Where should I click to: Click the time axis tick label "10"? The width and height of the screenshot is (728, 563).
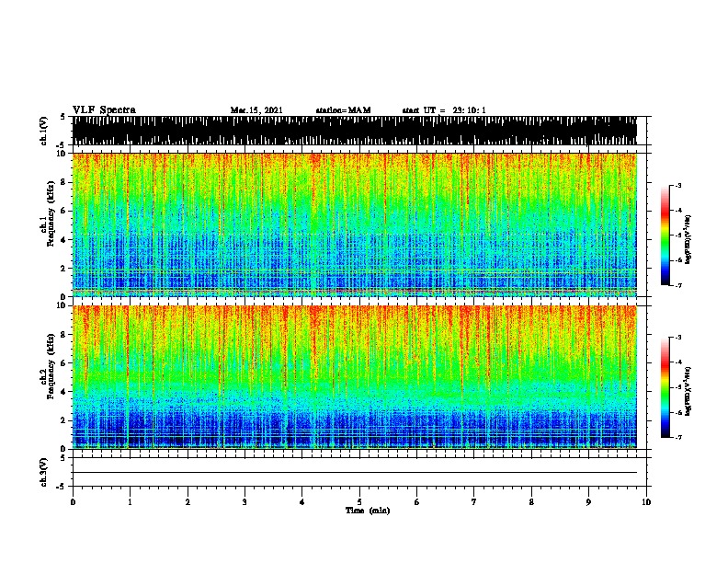pos(646,502)
